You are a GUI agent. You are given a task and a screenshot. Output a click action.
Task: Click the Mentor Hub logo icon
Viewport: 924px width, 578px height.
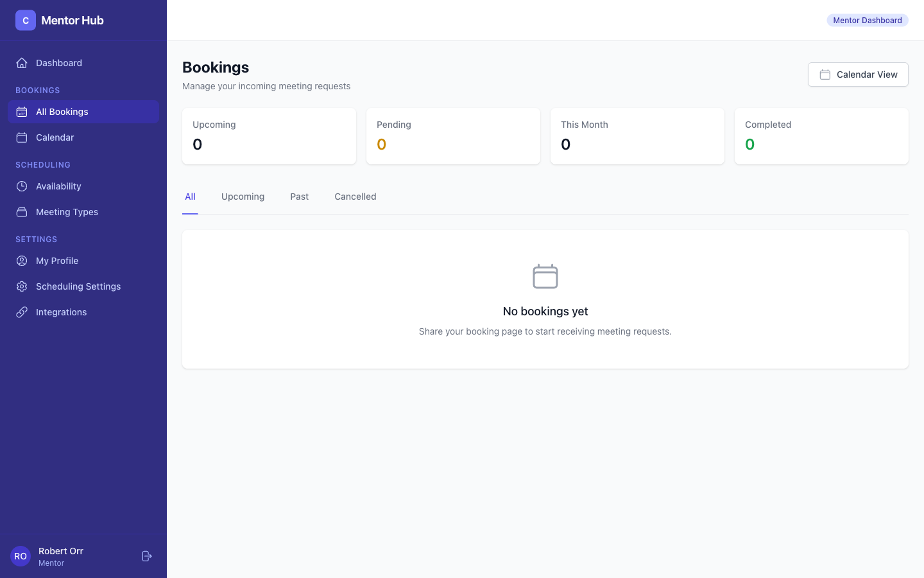(x=26, y=20)
